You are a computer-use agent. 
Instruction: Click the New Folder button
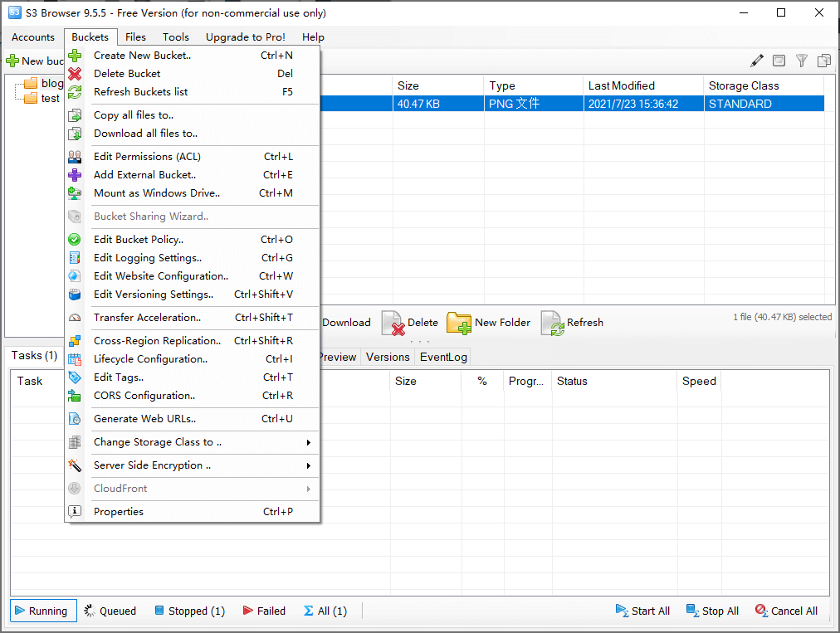click(x=489, y=323)
